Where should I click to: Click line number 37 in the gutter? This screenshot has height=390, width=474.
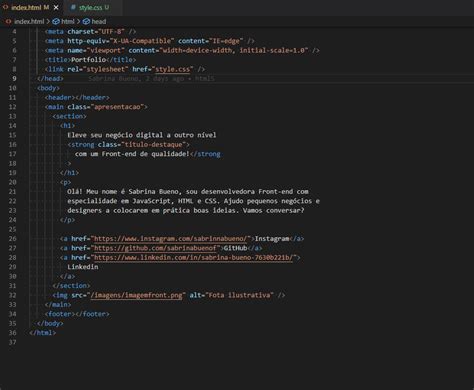click(x=12, y=342)
